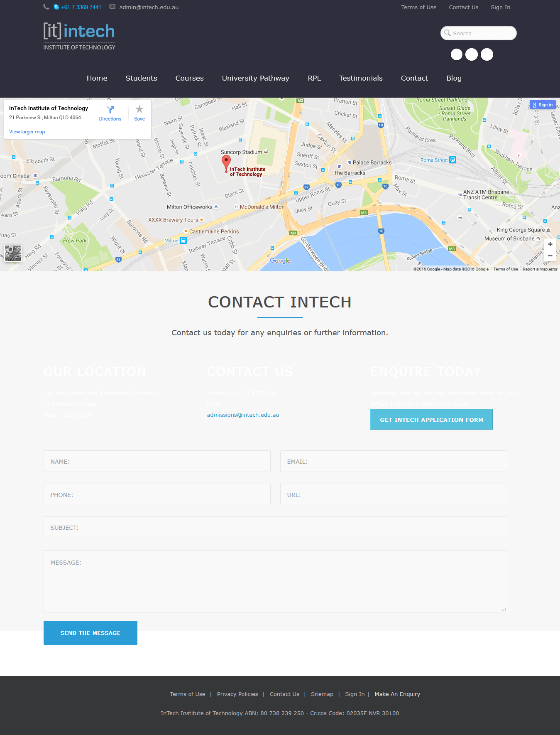This screenshot has height=735, width=560.
Task: Click the Roma Street train station icon
Action: point(453,160)
